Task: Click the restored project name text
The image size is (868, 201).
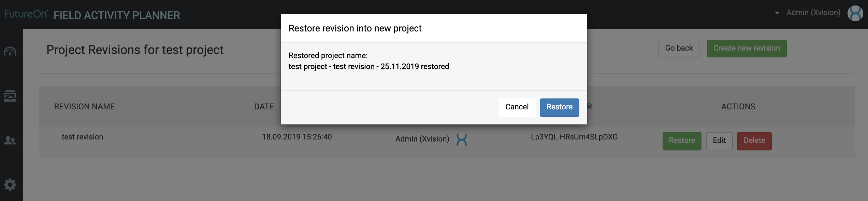Action: click(x=369, y=66)
